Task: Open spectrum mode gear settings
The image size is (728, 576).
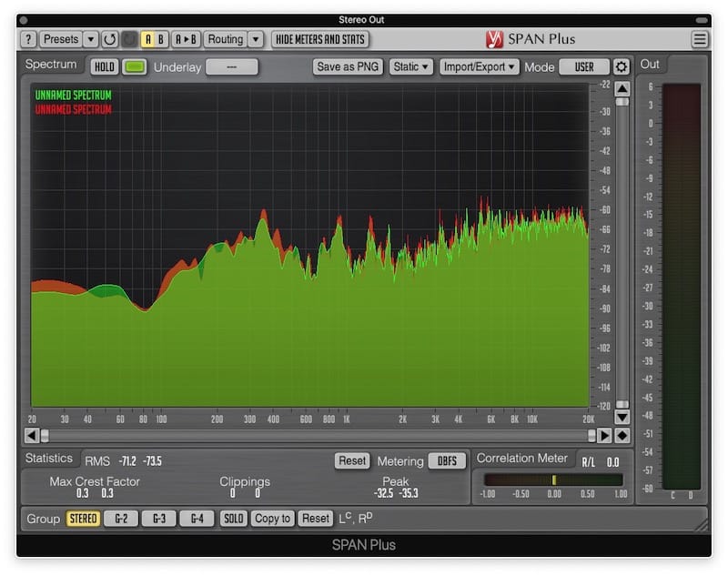Action: click(622, 66)
